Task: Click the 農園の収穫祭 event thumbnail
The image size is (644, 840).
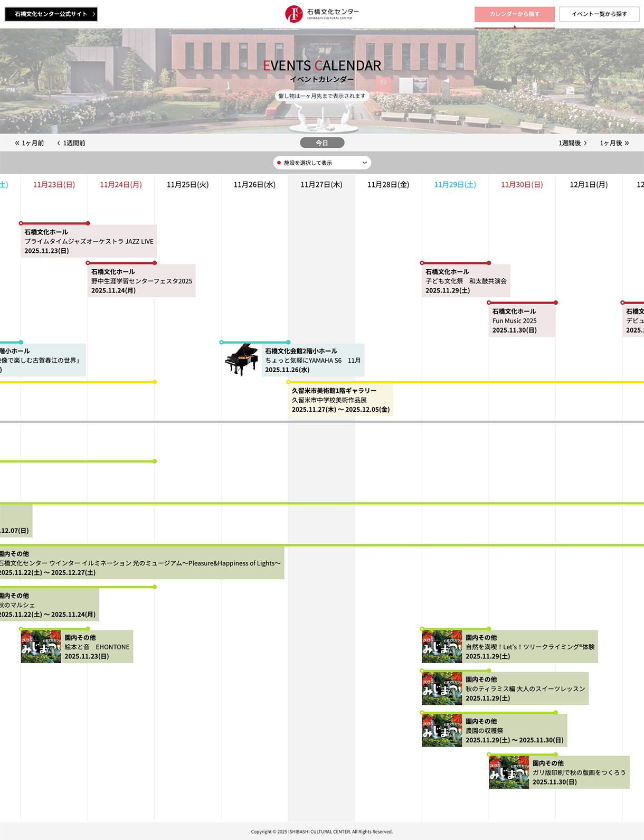Action: [x=442, y=730]
